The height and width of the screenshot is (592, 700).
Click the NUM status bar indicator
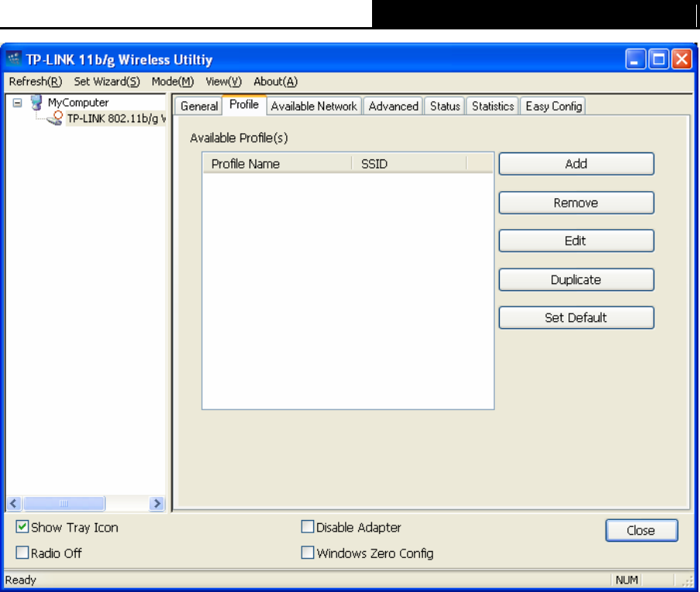627,580
